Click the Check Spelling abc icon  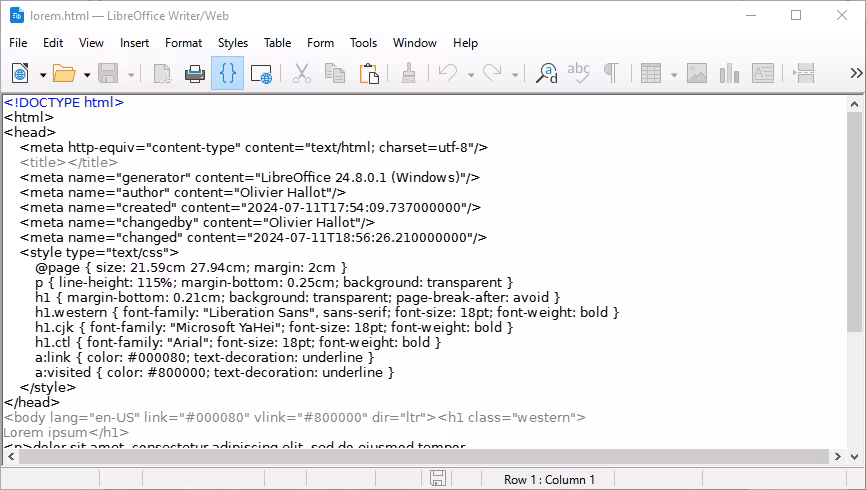pyautogui.click(x=578, y=73)
